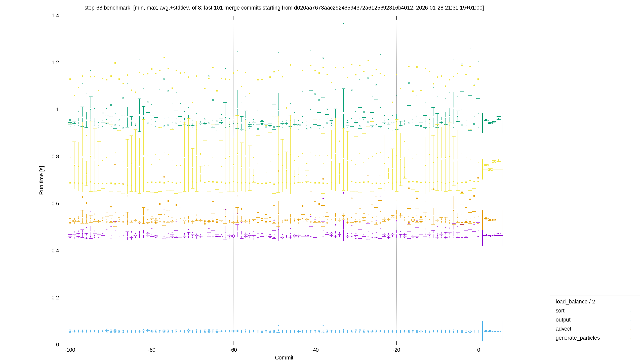Click the blue output legend line sample

click(630, 320)
